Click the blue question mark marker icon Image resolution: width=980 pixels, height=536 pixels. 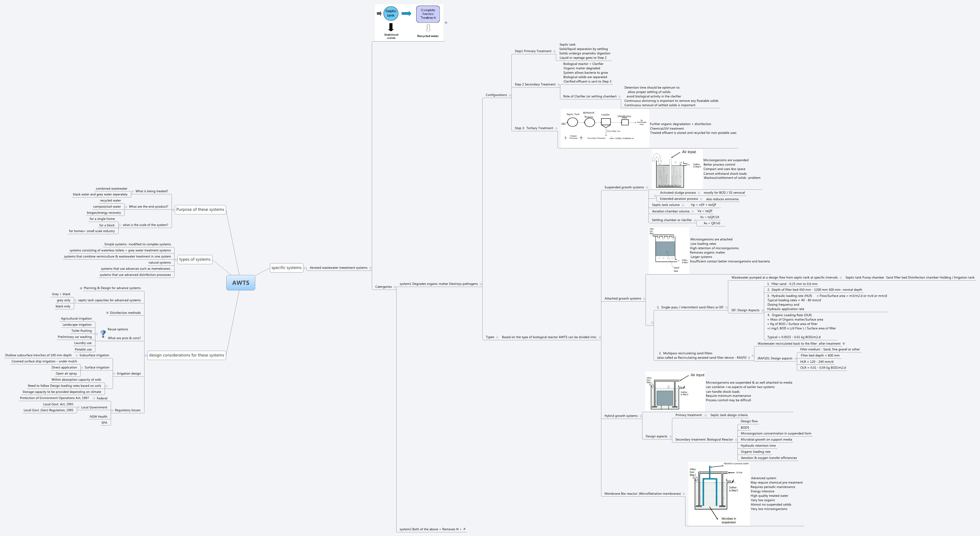[x=103, y=334]
